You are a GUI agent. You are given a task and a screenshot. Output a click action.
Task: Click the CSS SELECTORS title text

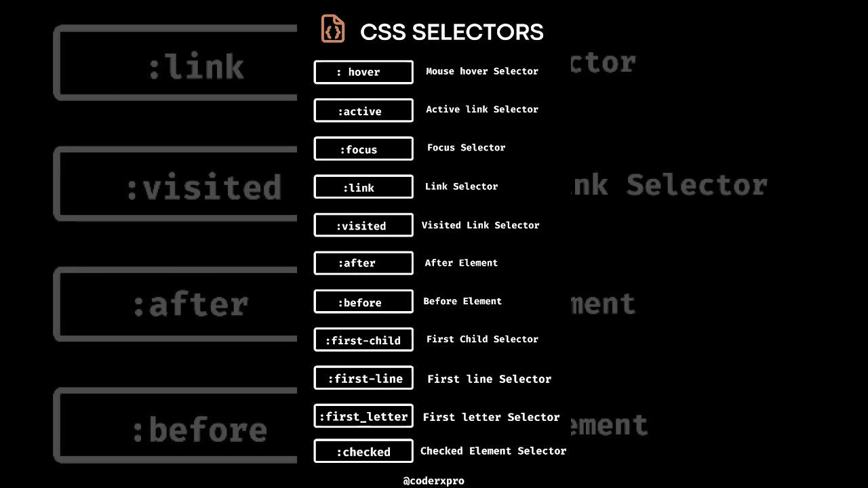[x=452, y=32]
